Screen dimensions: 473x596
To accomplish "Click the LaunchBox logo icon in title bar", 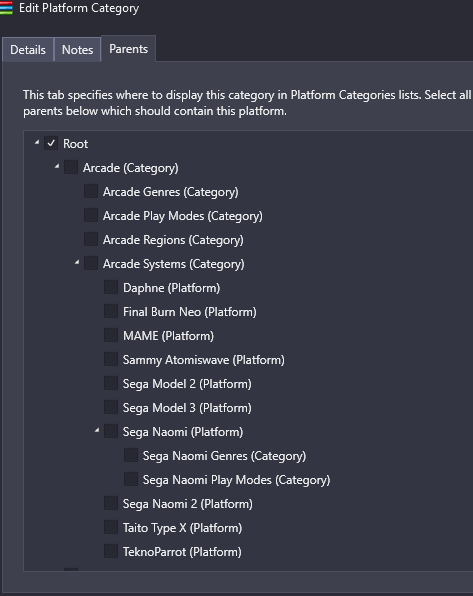I will (x=6, y=8).
